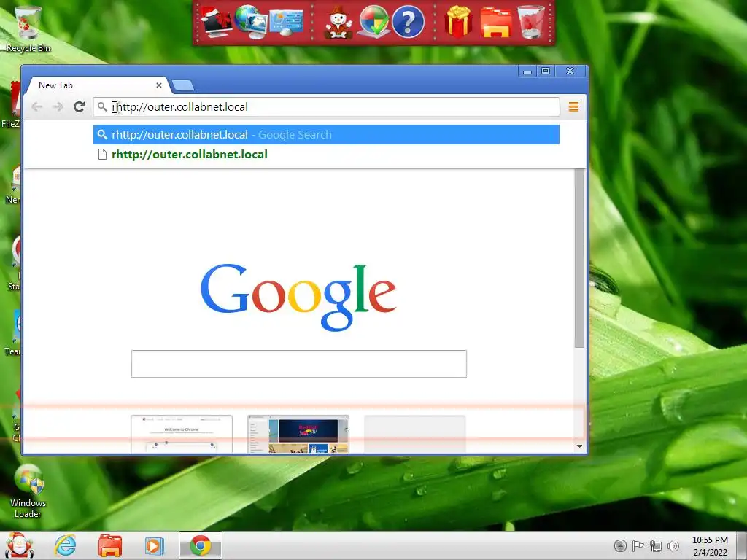747x560 pixels.
Task: Focus the Google search box on page
Action: tap(299, 364)
